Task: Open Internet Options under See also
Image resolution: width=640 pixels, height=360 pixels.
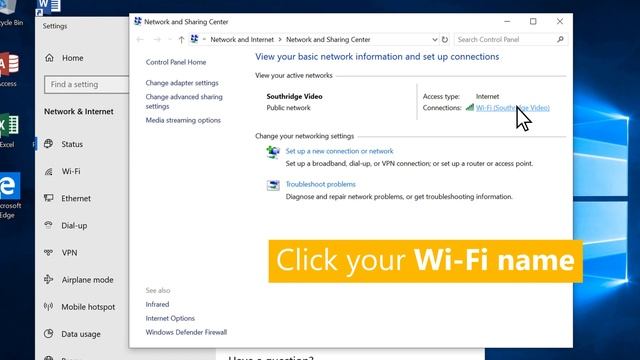Action: tap(170, 318)
